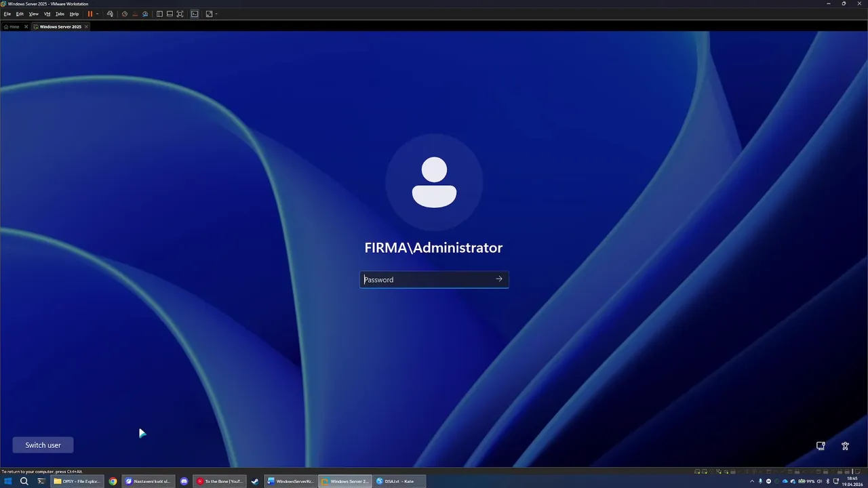Image resolution: width=868 pixels, height=488 pixels.
Task: Expand the power options dropdown arrow
Action: (x=98, y=14)
